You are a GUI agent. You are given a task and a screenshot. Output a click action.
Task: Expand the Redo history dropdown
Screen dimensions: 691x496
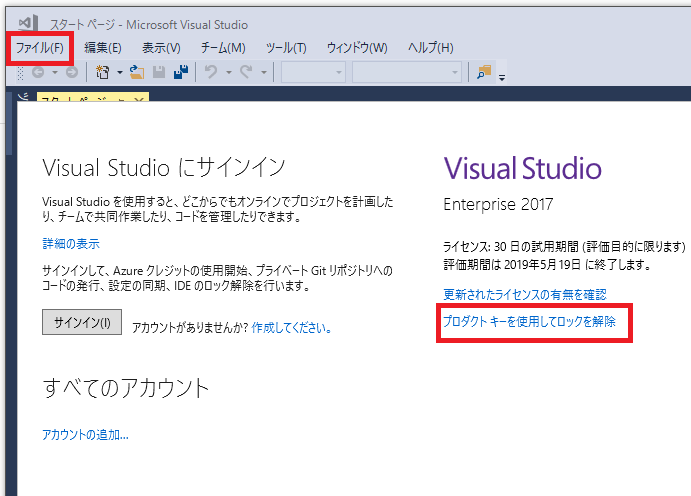pos(264,72)
